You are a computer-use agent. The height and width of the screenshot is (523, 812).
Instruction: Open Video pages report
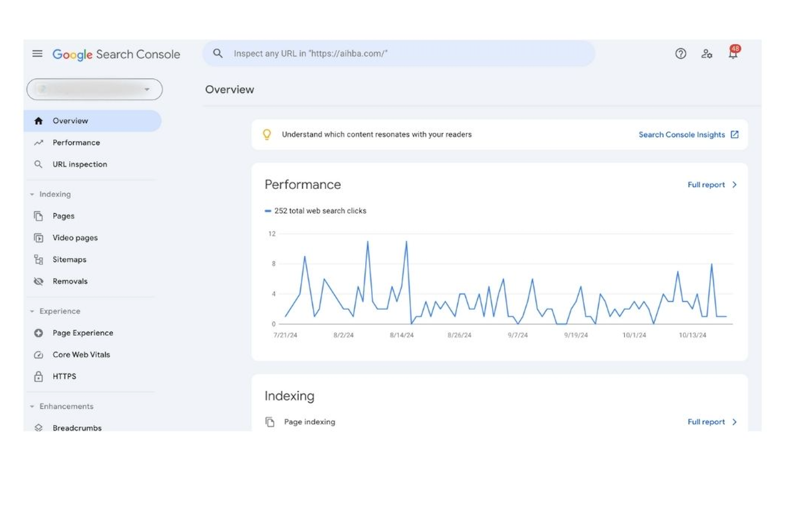[x=75, y=238]
